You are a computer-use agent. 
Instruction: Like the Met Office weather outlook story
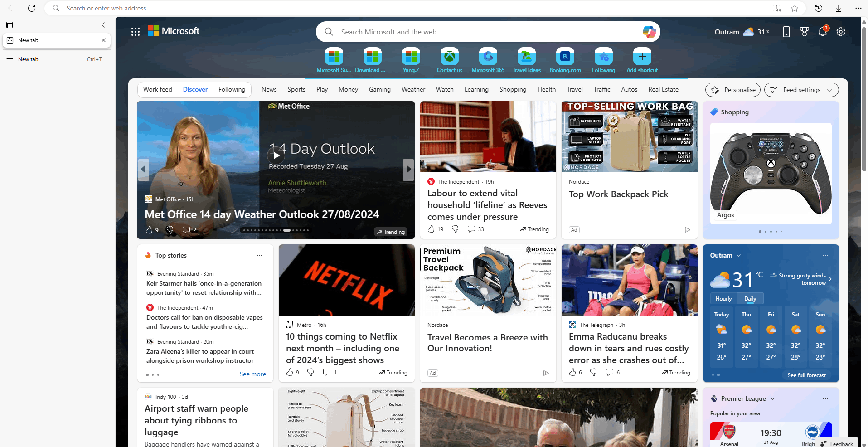point(149,230)
